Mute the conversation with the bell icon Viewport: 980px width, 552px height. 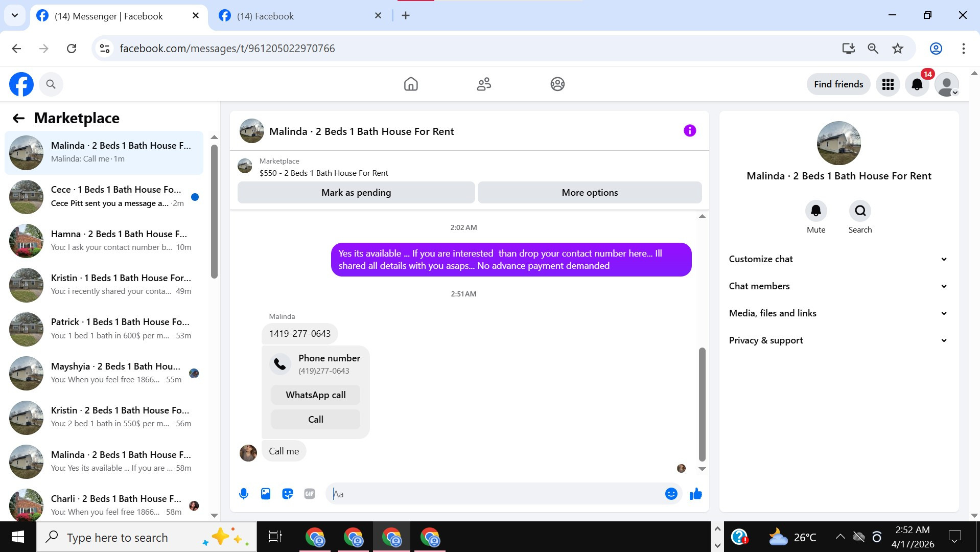point(816,211)
